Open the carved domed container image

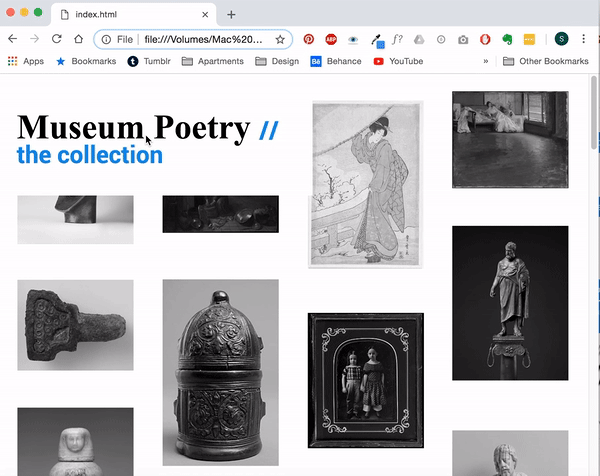[221, 372]
